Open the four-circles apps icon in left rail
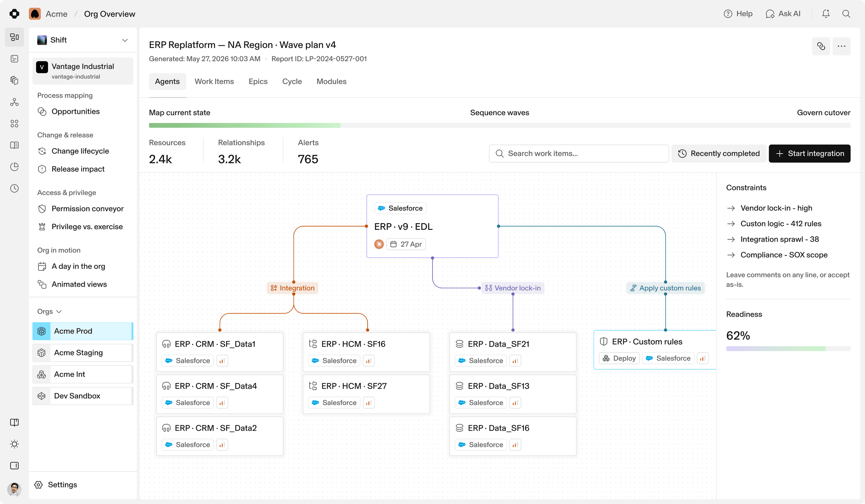 tap(15, 124)
